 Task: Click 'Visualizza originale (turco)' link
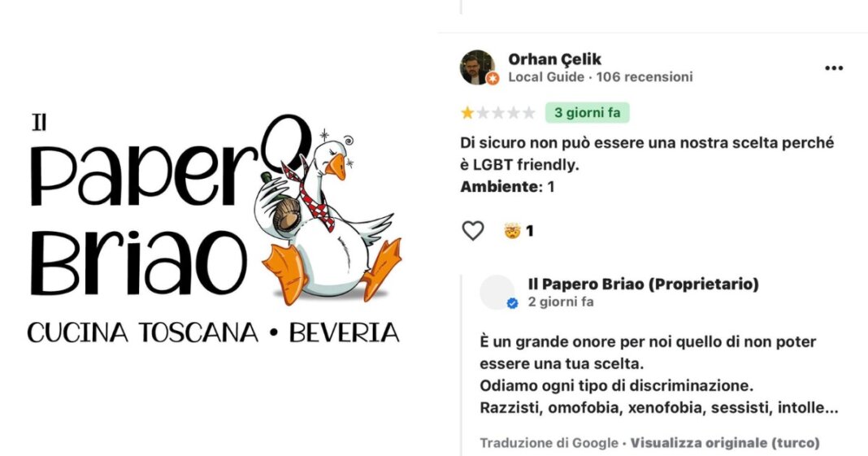[725, 443]
